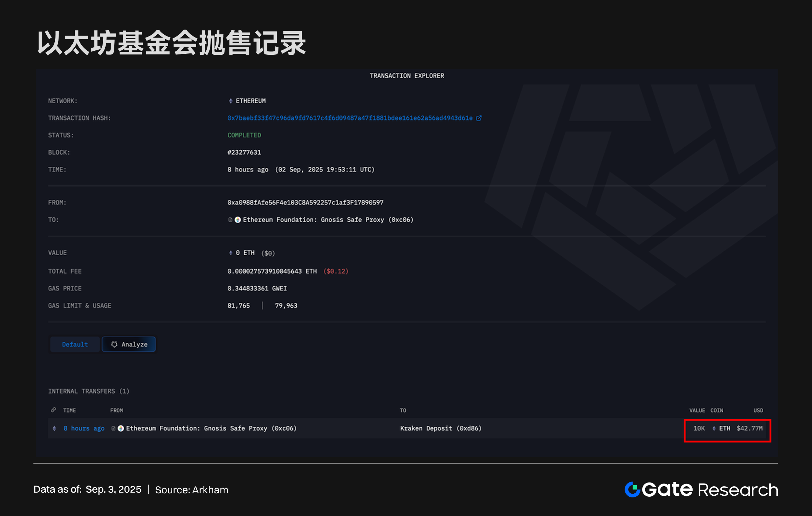Click the transaction hash link 0x7baebf33...

(350, 118)
